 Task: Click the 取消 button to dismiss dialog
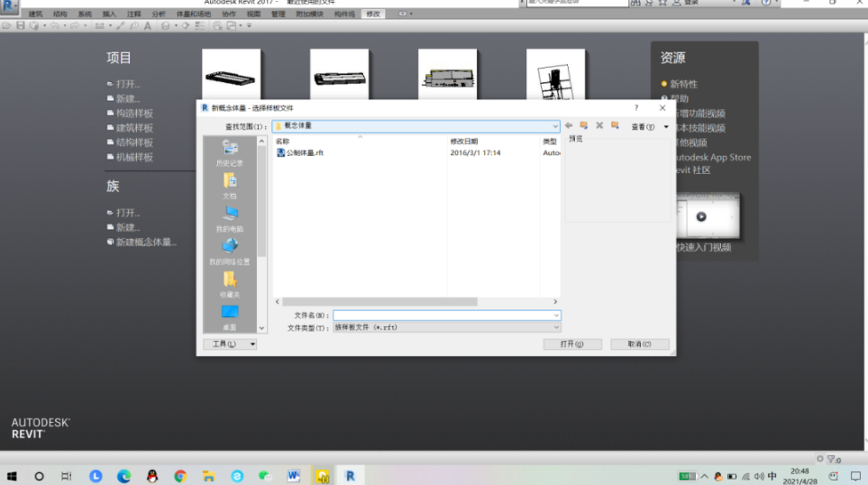click(639, 344)
